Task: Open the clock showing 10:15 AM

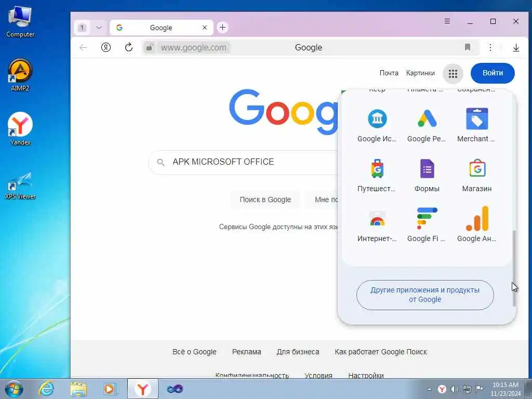Action: click(505, 389)
